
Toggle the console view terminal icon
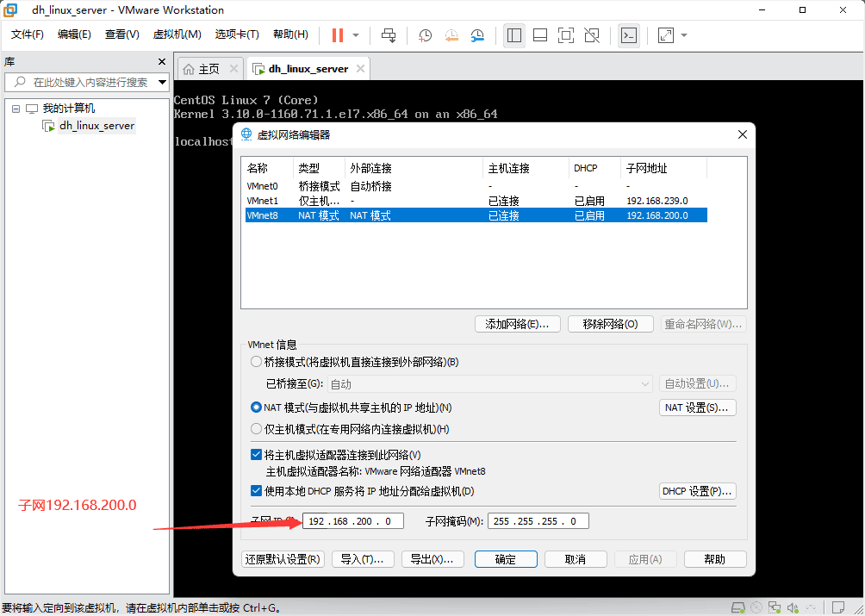[x=628, y=35]
